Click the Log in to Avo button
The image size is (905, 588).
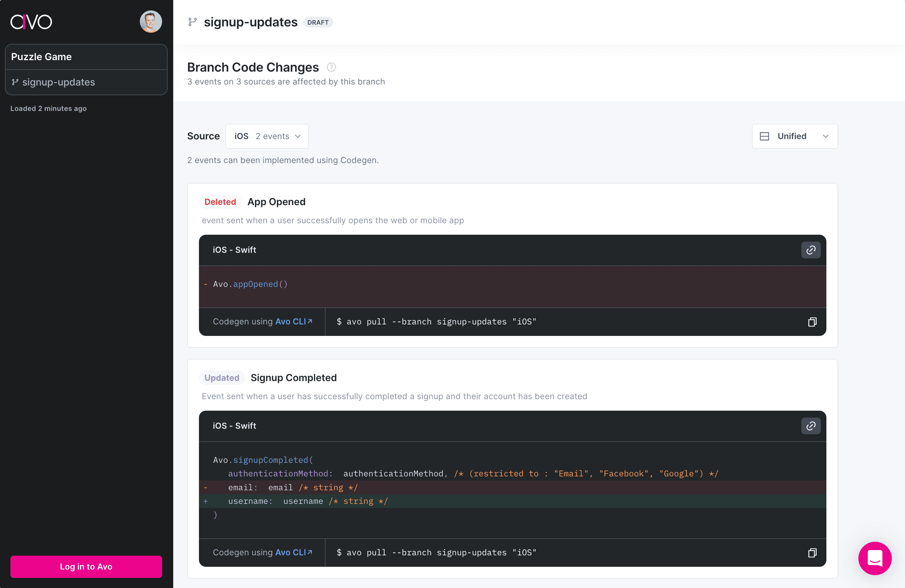tap(86, 566)
